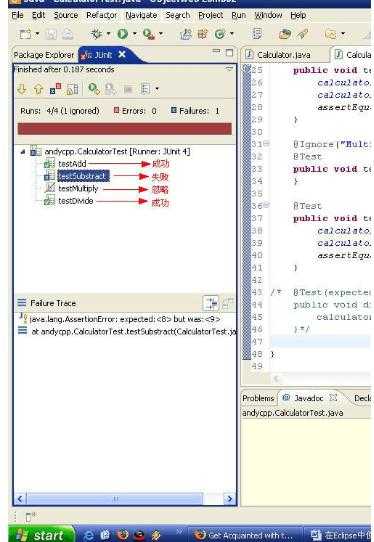The height and width of the screenshot is (542, 374).
Task: Switch to the Javadoc tab
Action: coord(308,398)
